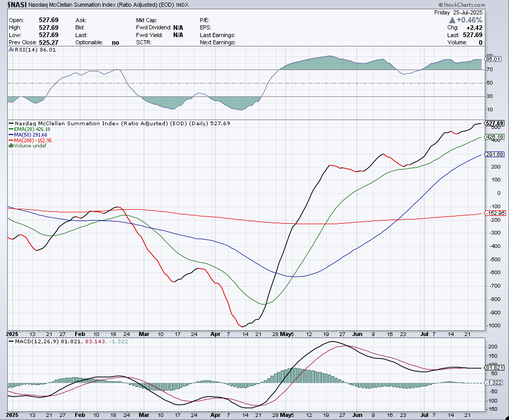The height and width of the screenshot is (420, 509).
Task: Click the Fwd Dividend N/A value
Action: [178, 28]
